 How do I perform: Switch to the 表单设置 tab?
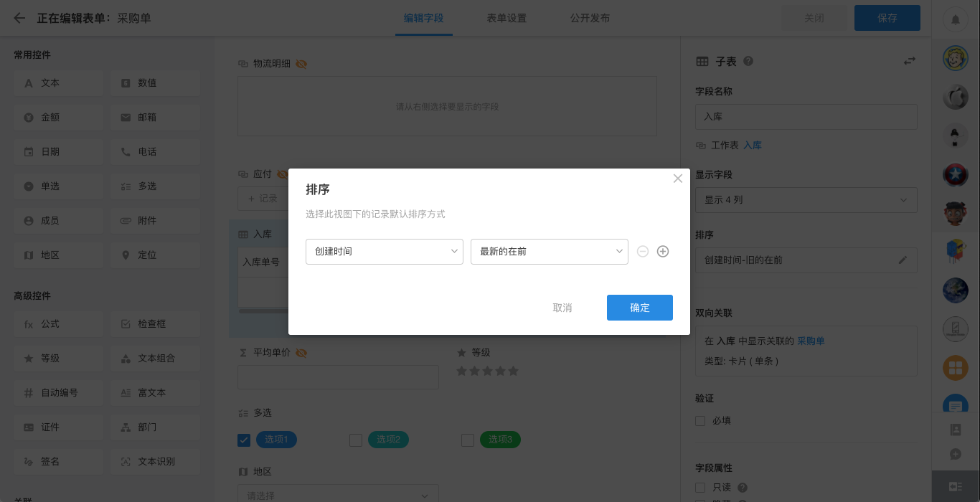tap(507, 19)
